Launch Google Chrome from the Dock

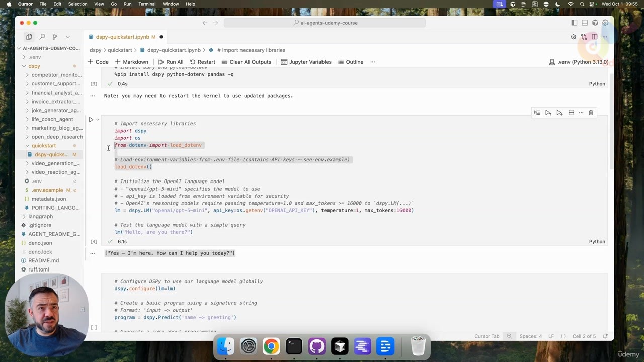tap(271, 346)
